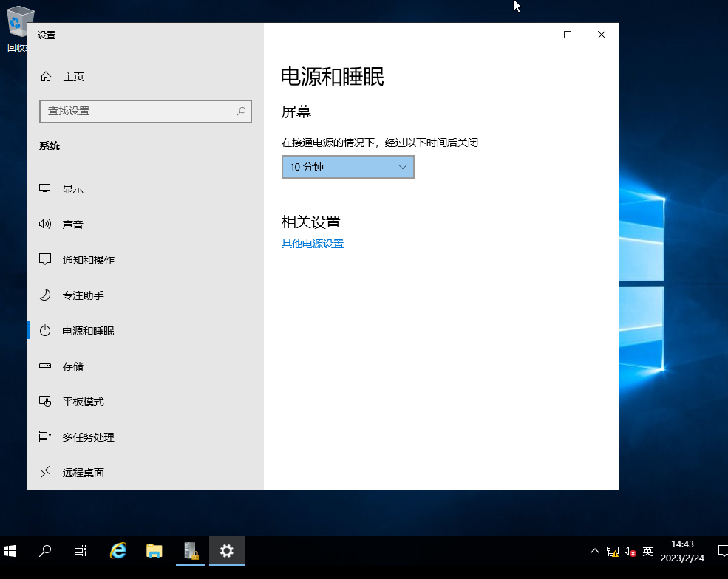
Task: Open 其他电源设置 link
Action: 313,244
